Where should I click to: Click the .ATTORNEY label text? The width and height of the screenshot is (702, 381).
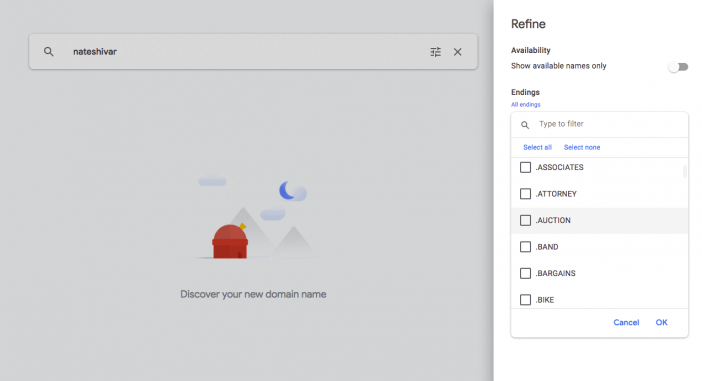pos(556,194)
